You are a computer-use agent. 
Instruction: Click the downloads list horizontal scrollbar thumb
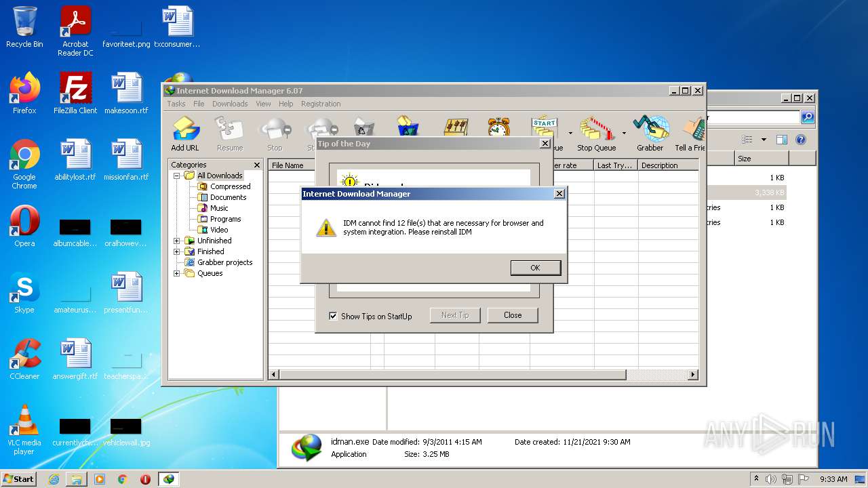(452, 375)
